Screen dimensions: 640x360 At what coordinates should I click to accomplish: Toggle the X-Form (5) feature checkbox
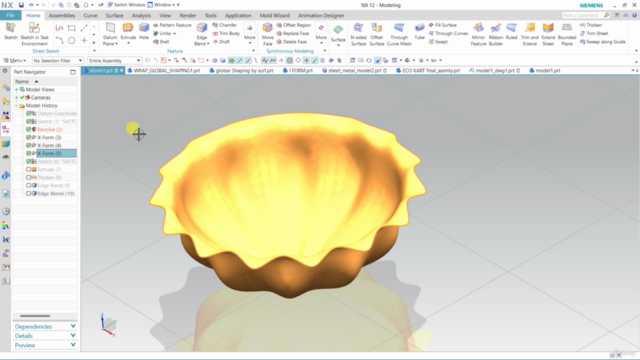(29, 153)
